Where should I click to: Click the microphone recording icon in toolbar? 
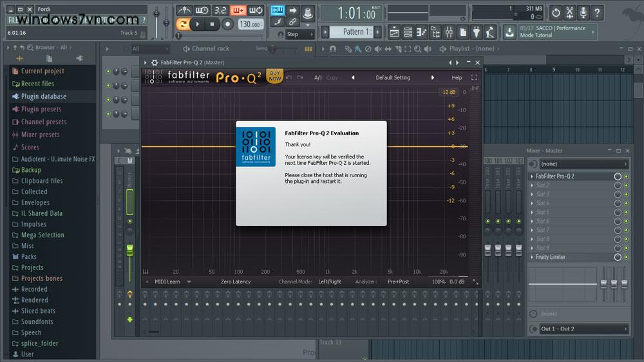point(583,12)
